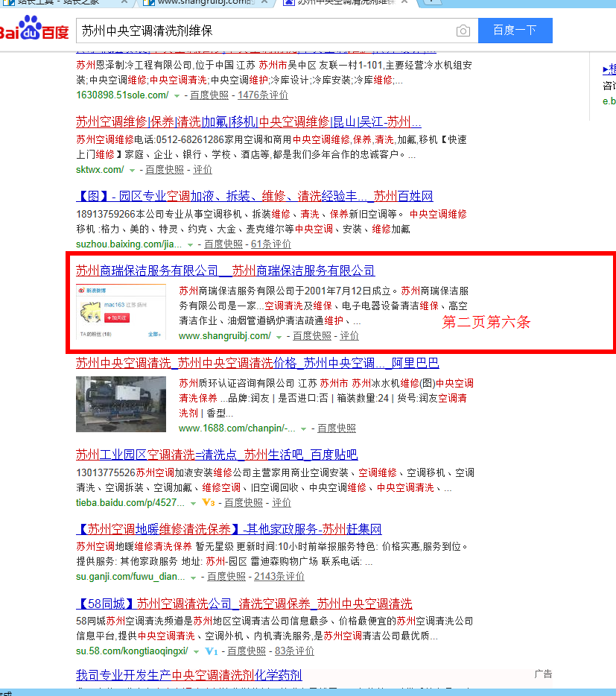
Task: Open the 【图】园区专业空调加液 苏州百姓网 result
Action: tap(254, 196)
